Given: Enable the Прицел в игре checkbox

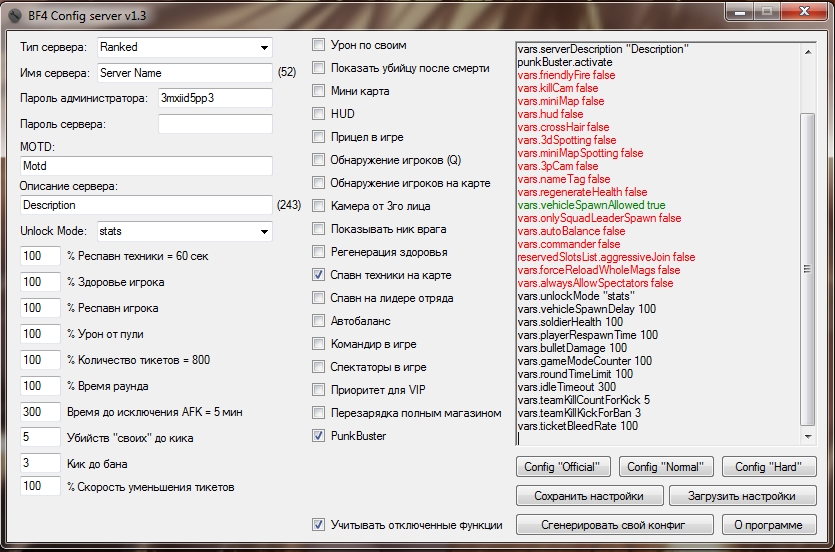Looking at the screenshot, I should [318, 137].
